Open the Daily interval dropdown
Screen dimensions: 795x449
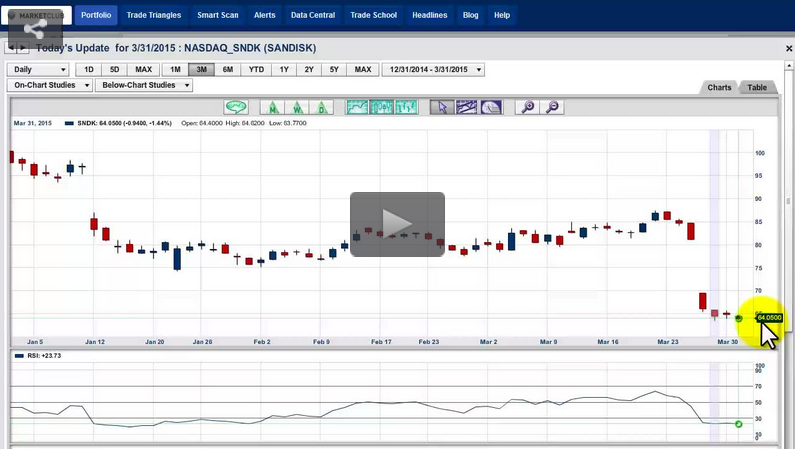point(38,70)
